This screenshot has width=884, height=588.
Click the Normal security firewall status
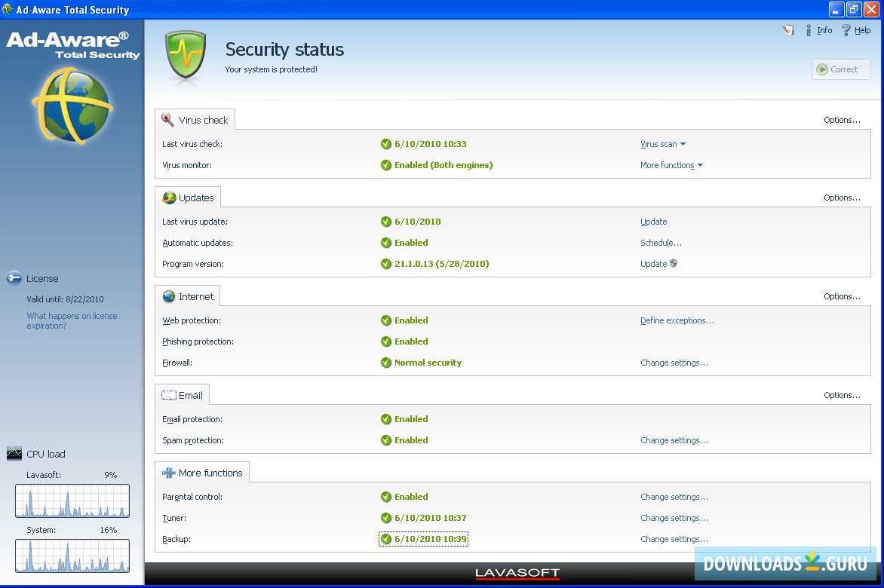pyautogui.click(x=428, y=363)
